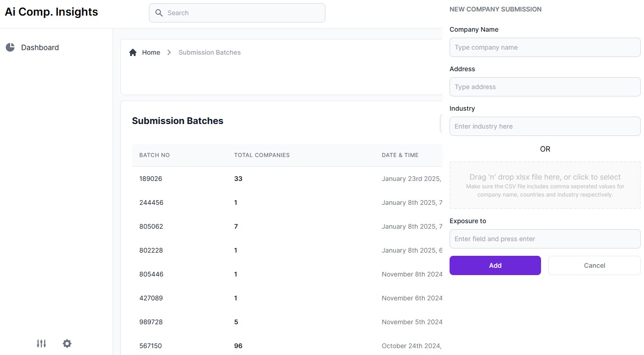Click the Submission Batches heading
Viewport: 644px width, 355px height.
click(177, 121)
